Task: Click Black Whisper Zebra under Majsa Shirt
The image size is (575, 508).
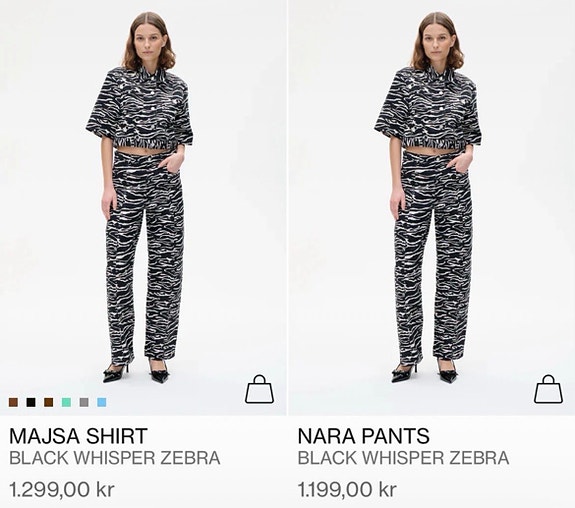Action: click(114, 458)
